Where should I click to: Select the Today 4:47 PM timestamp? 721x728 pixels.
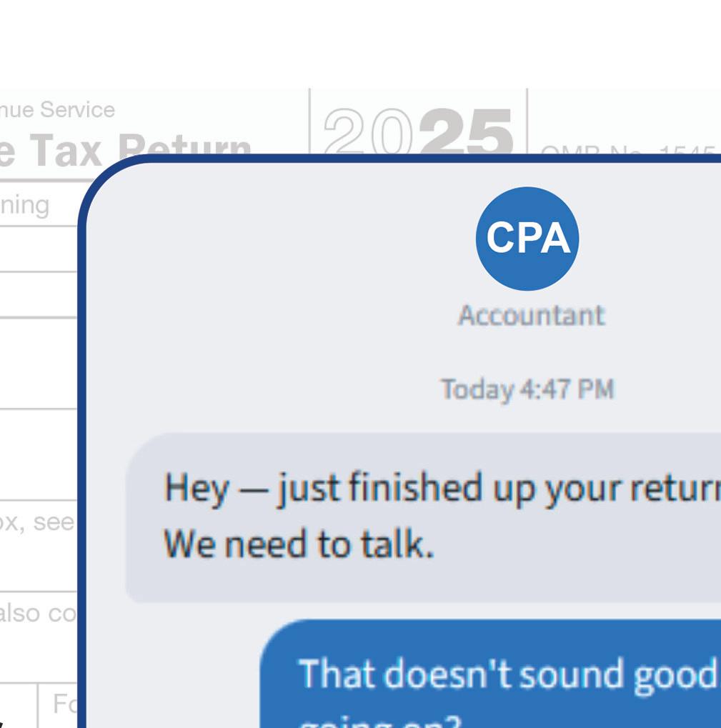[527, 389]
